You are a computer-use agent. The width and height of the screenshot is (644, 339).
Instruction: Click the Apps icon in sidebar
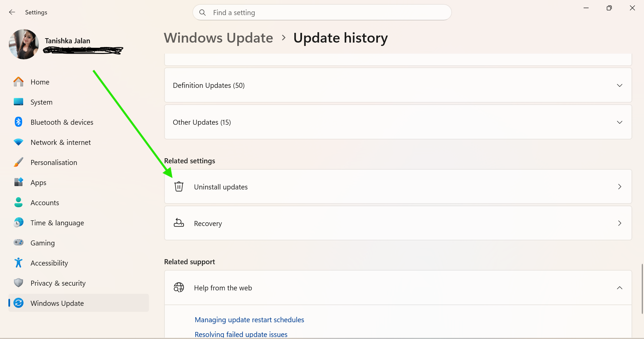(x=18, y=182)
